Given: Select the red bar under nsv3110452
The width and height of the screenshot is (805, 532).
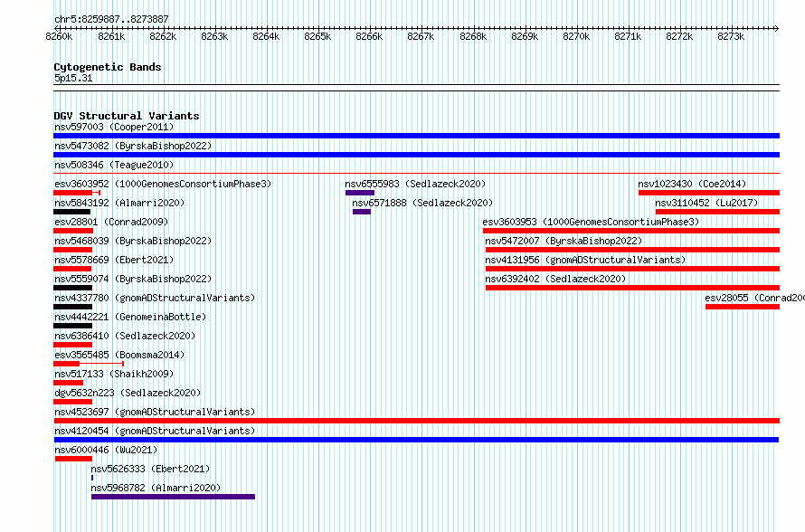Looking at the screenshot, I should click(x=718, y=212).
